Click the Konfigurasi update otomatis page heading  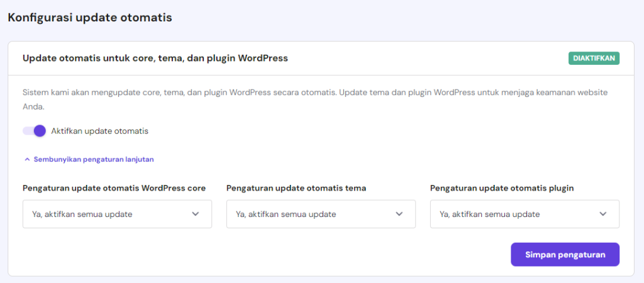pyautogui.click(x=90, y=18)
